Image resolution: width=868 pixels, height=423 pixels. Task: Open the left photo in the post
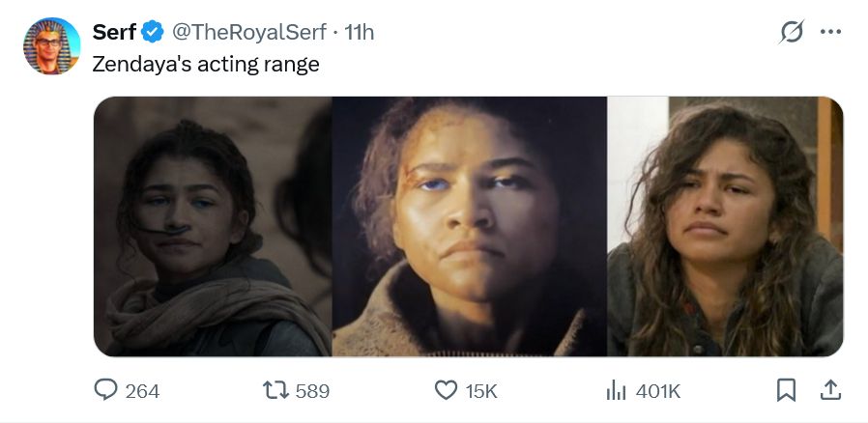[x=213, y=226]
